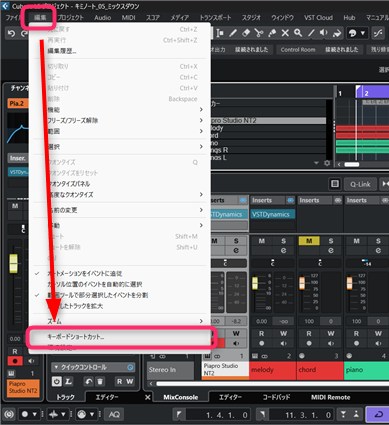This screenshot has width=389, height=425.
Task: Bypass Inserts on the melody channel
Action: pyautogui.click(x=290, y=200)
